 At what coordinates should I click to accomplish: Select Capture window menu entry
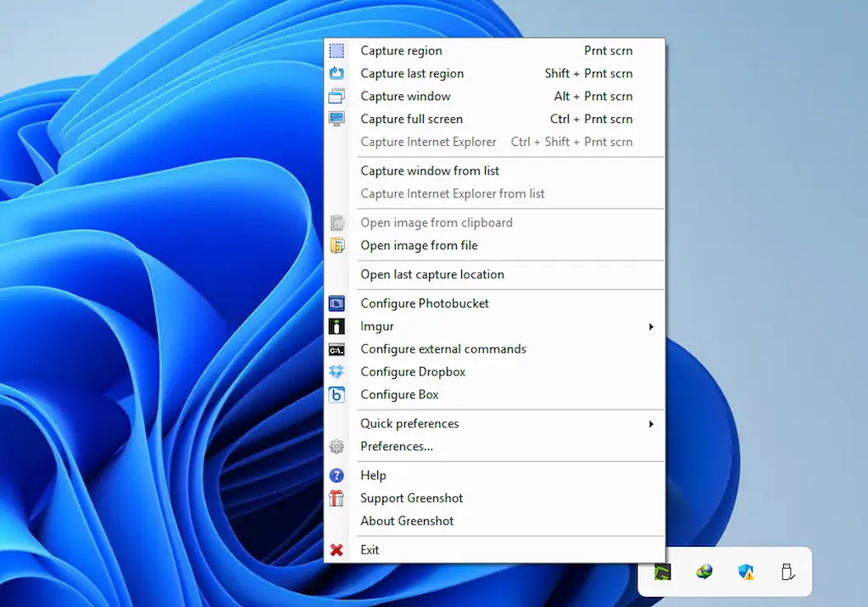tap(494, 96)
